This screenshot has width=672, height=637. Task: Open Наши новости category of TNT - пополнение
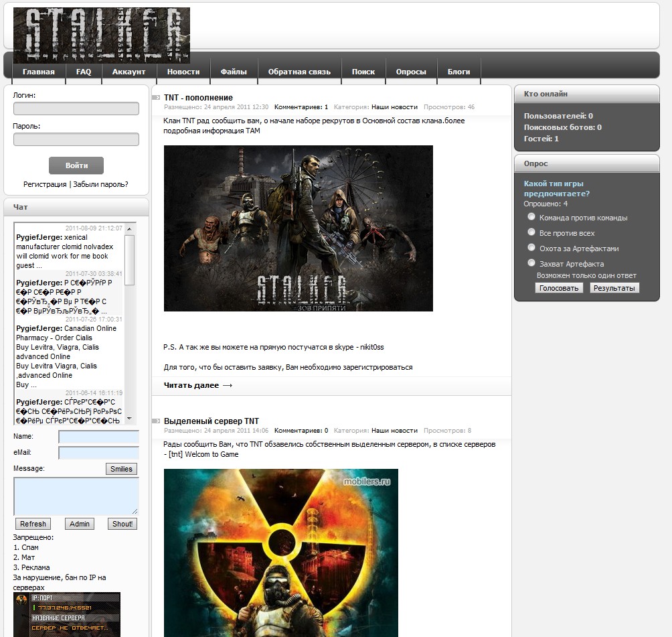pos(394,107)
